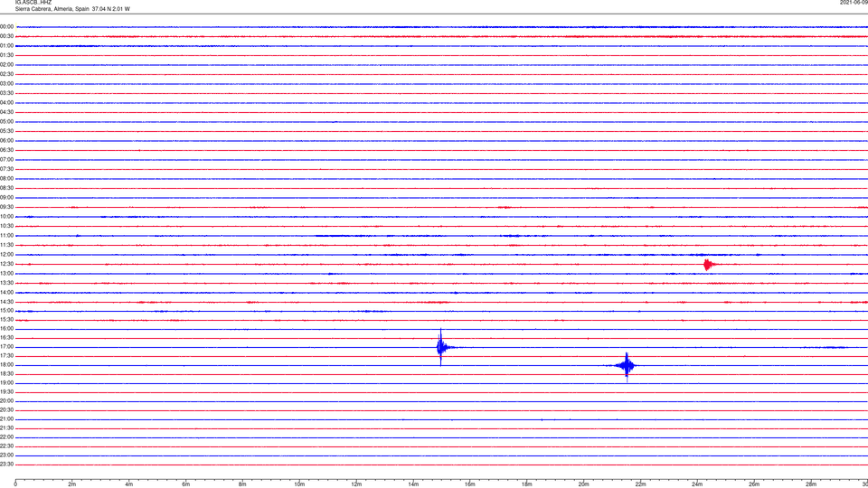This screenshot has width=868, height=488.
Task: Click the blue seismic burst on the 18:00 trace
Action: coord(626,366)
